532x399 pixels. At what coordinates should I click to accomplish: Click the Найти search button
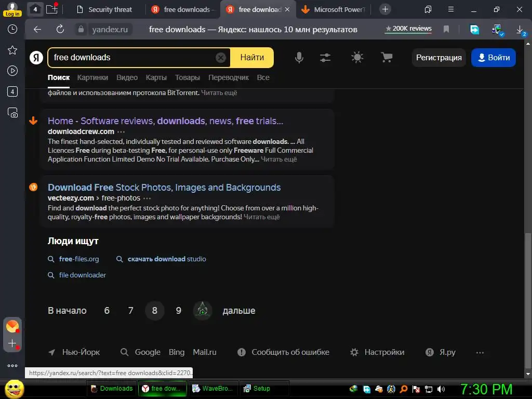click(252, 58)
